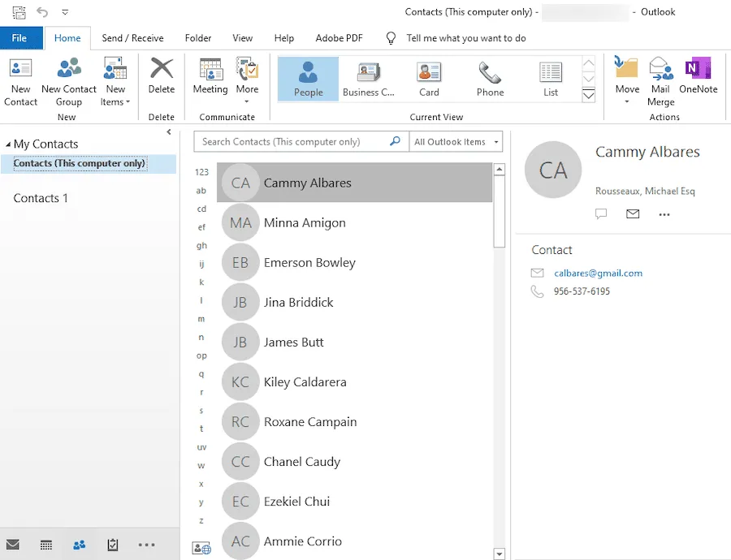Start a Meeting with contact
The width and height of the screenshot is (731, 560).
210,77
